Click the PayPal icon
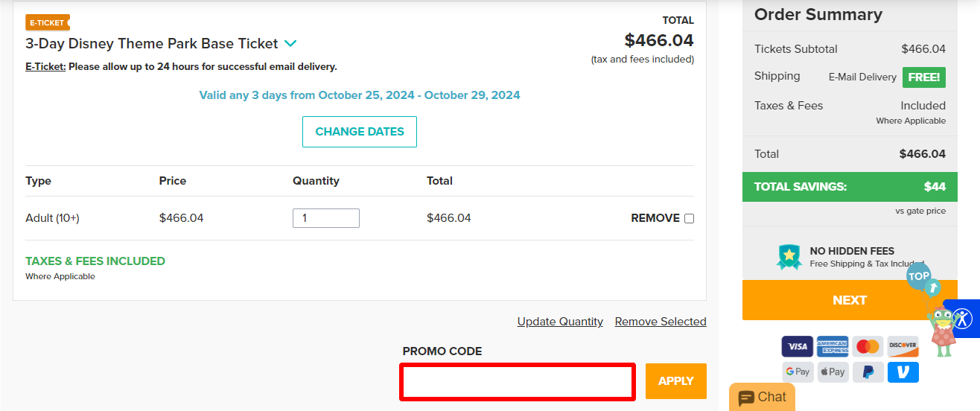 868,372
